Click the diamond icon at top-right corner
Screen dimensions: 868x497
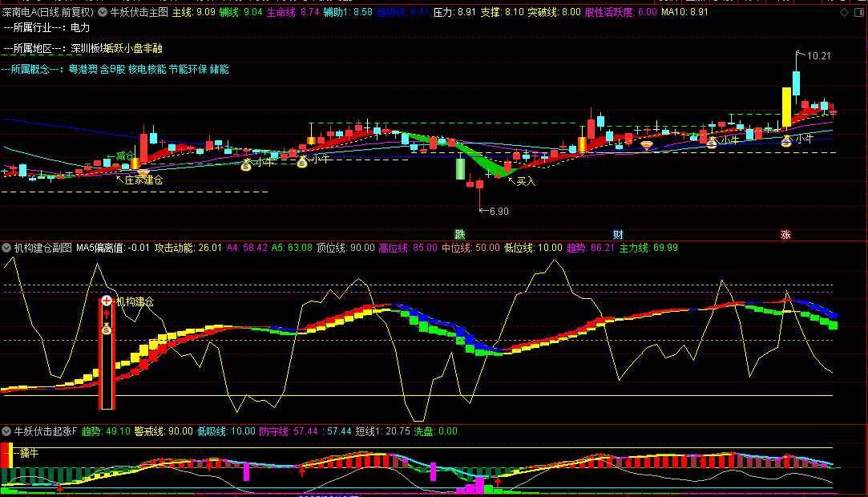click(x=842, y=14)
